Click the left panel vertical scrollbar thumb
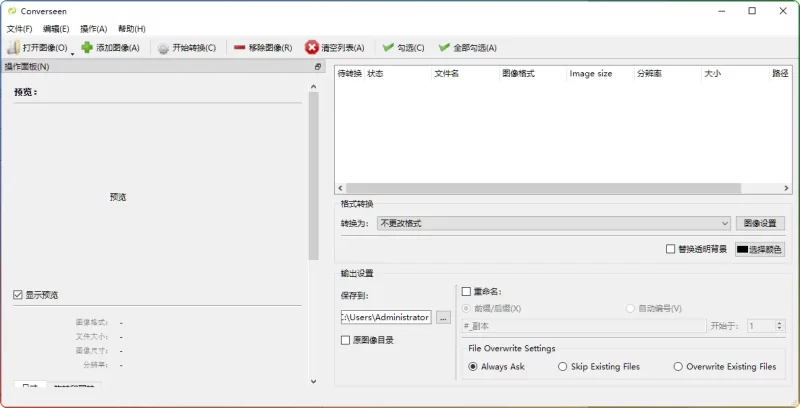 point(313,176)
